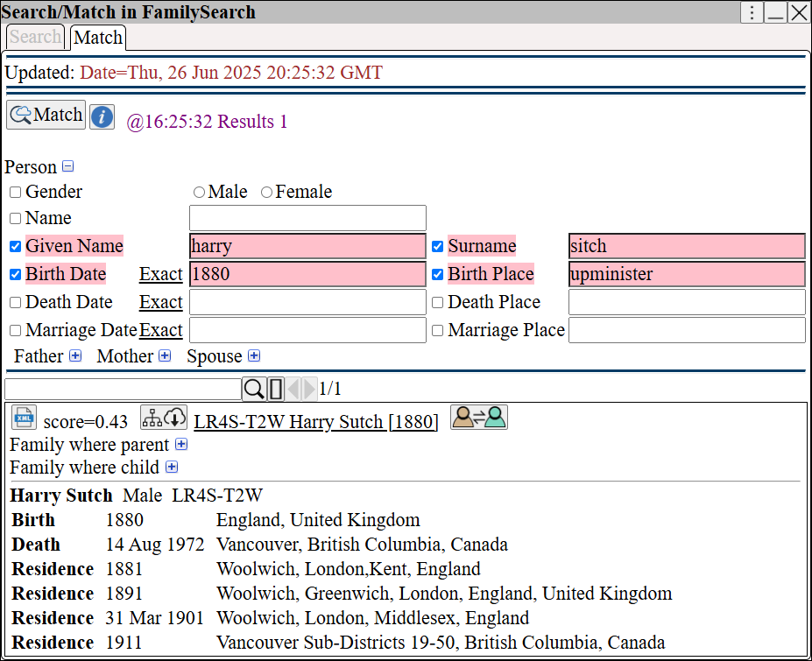Expand the Spouse section
Screen dimensions: 812x661
pyautogui.click(x=254, y=355)
